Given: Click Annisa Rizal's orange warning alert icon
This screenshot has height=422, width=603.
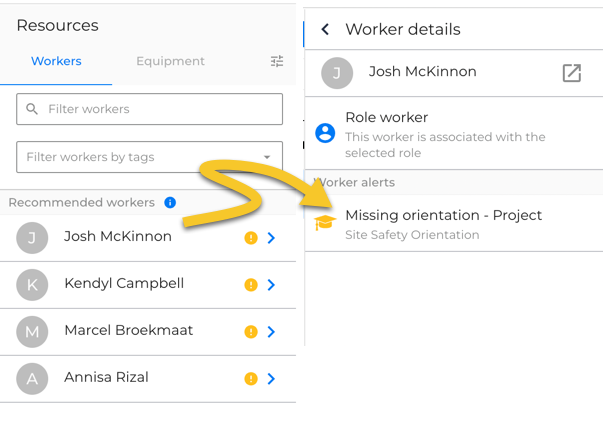Looking at the screenshot, I should (251, 379).
